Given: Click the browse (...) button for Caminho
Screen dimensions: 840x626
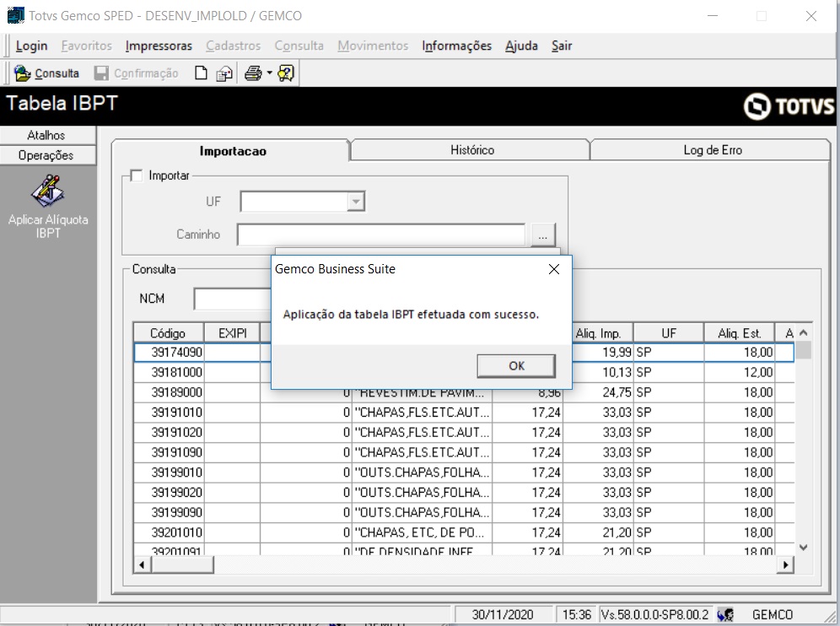Looking at the screenshot, I should click(542, 235).
